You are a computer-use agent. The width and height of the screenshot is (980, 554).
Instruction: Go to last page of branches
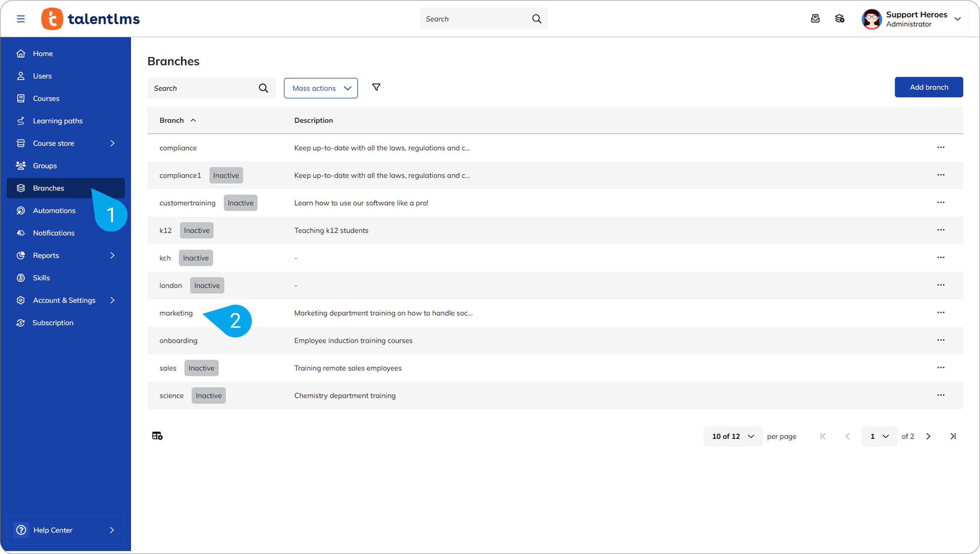953,436
